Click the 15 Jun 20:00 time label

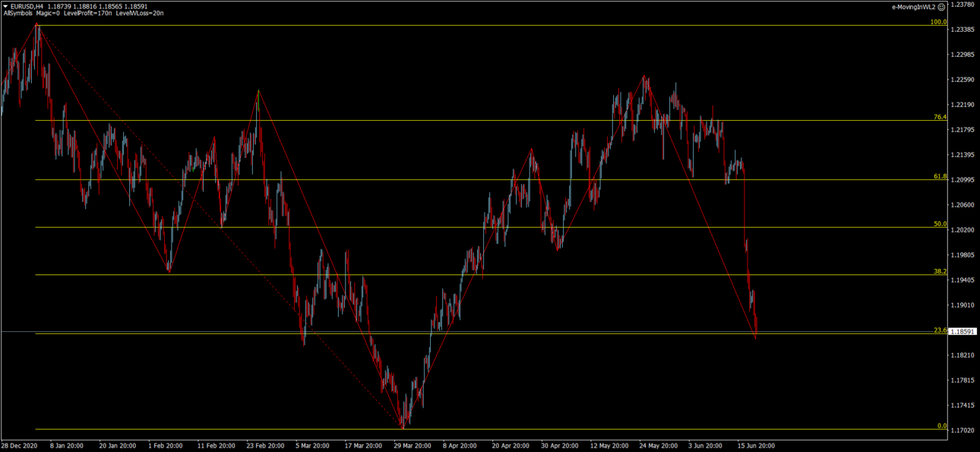click(755, 446)
